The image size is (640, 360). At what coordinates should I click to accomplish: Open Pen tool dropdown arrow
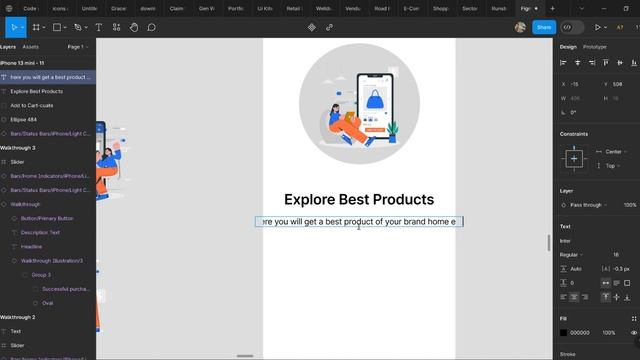tap(86, 27)
